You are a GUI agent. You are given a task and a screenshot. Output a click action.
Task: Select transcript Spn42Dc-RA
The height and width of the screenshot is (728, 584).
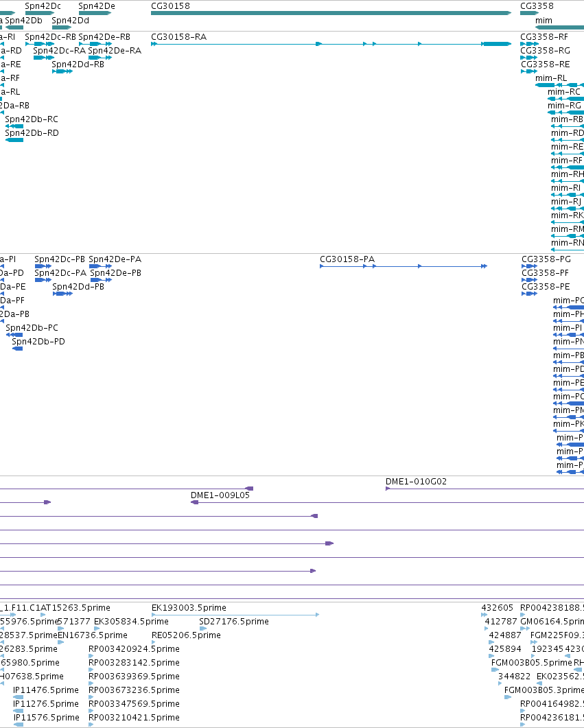60,51
